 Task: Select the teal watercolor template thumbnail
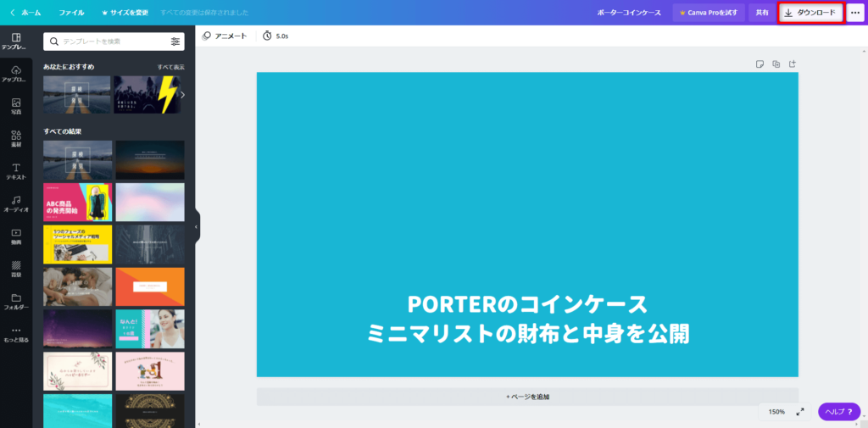click(x=77, y=411)
